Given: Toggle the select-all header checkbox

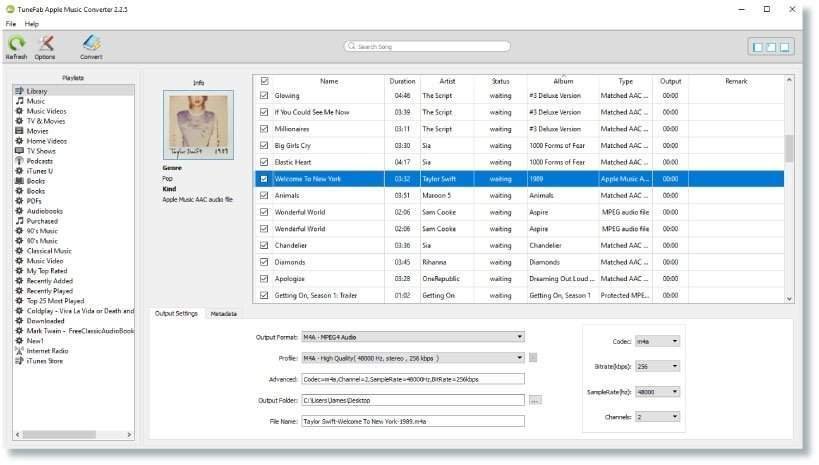Looking at the screenshot, I should 264,81.
